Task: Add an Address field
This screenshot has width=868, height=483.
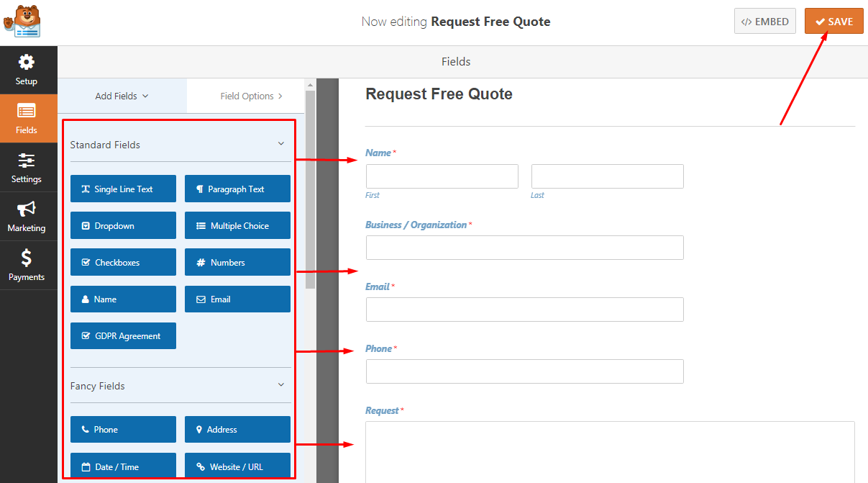Action: [237, 430]
